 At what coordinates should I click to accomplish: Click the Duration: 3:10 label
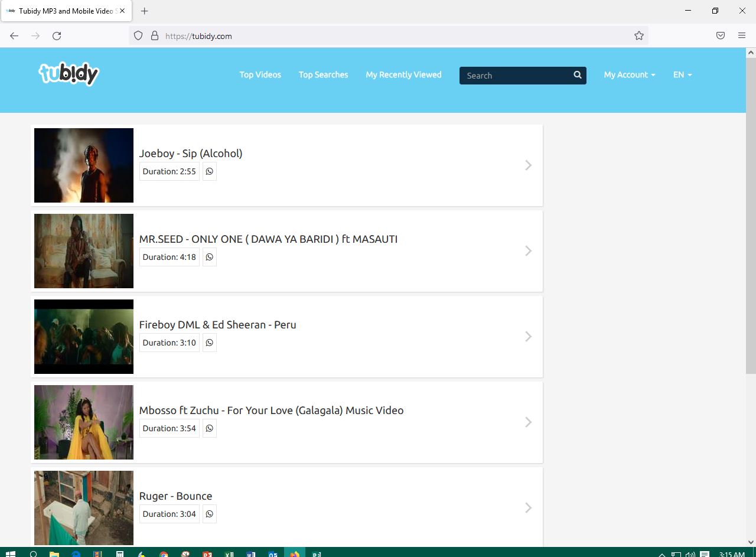coord(170,343)
